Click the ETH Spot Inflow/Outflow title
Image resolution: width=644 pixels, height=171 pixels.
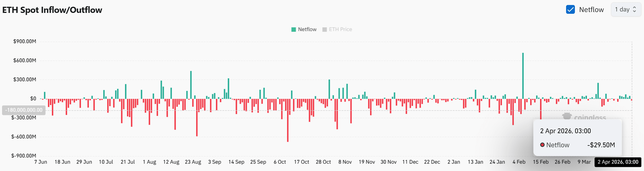point(52,10)
